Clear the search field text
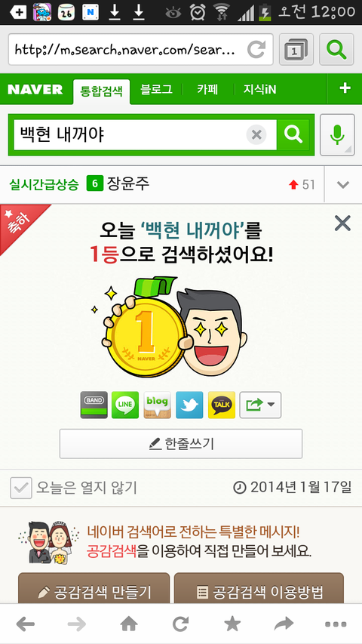 256,134
